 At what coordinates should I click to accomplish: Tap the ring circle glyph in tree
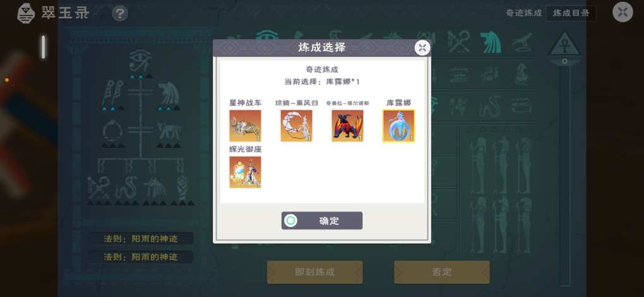click(x=112, y=131)
